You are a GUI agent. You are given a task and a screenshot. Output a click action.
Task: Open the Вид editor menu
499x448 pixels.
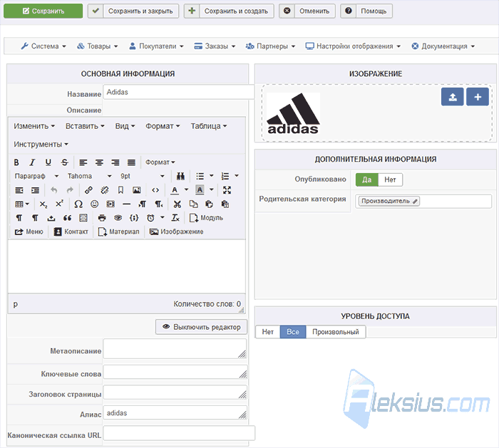125,126
